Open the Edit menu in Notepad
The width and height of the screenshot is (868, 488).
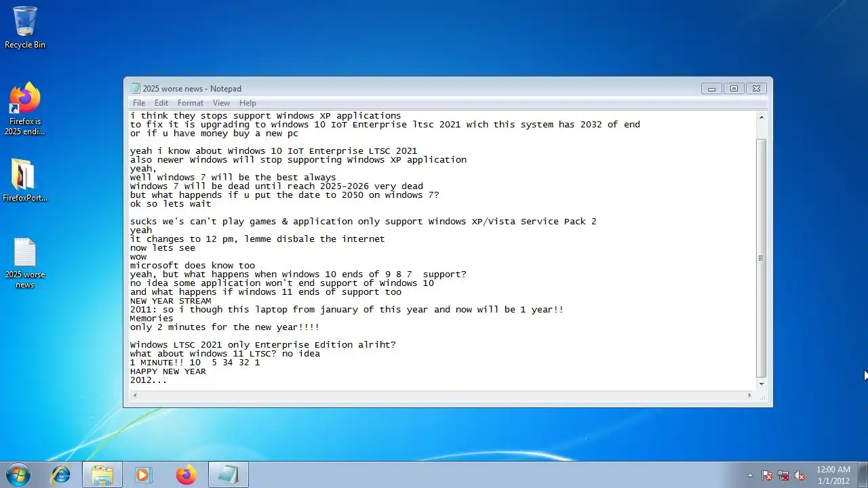click(161, 103)
